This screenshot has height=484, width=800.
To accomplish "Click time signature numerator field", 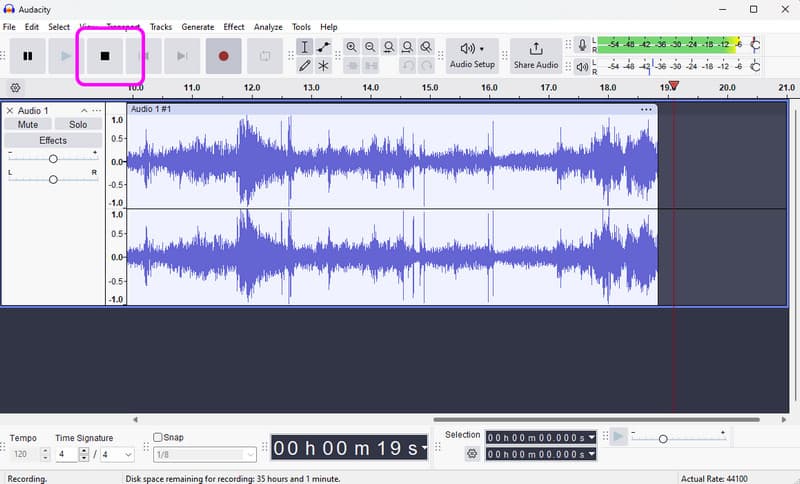I will click(x=66, y=454).
